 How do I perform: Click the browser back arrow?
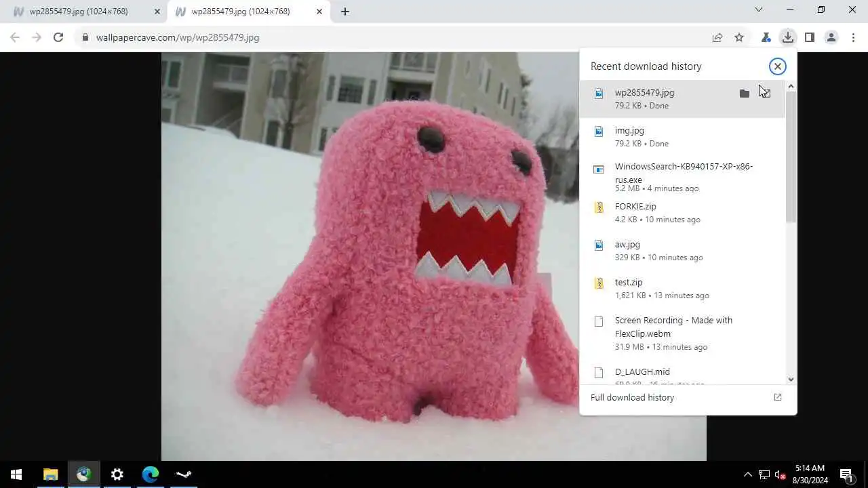coord(15,38)
